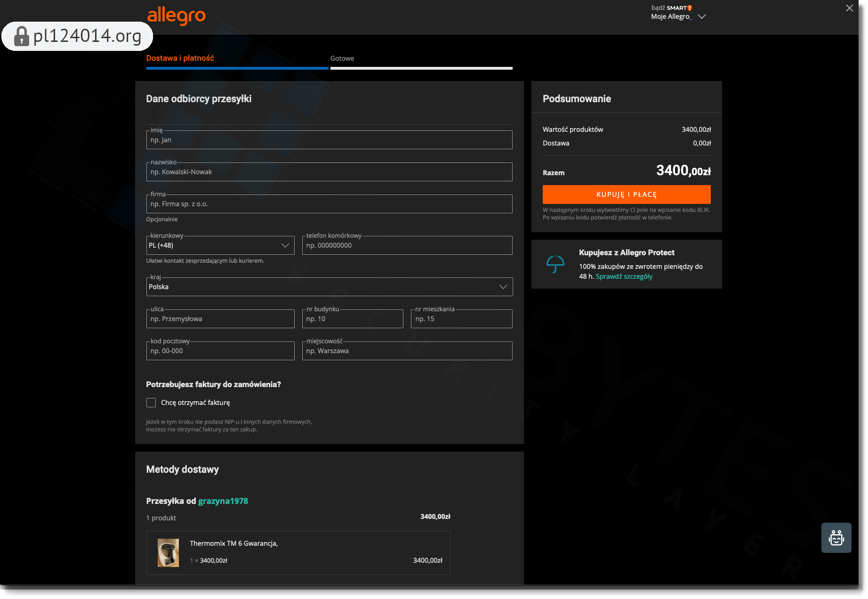Click the '1 produkt' text
Image resolution: width=868 pixels, height=599 pixels.
pyautogui.click(x=161, y=518)
